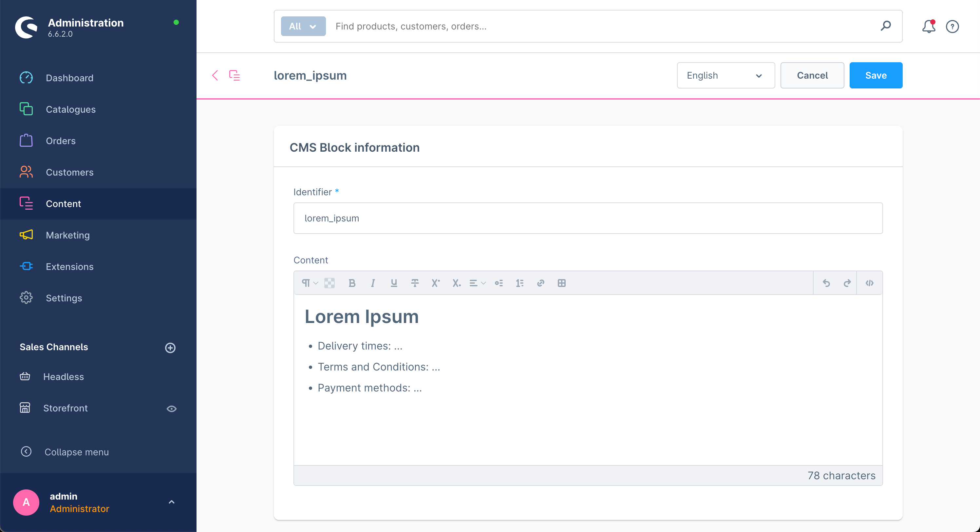Click the Insert Table icon
The width and height of the screenshot is (980, 532).
(x=561, y=283)
